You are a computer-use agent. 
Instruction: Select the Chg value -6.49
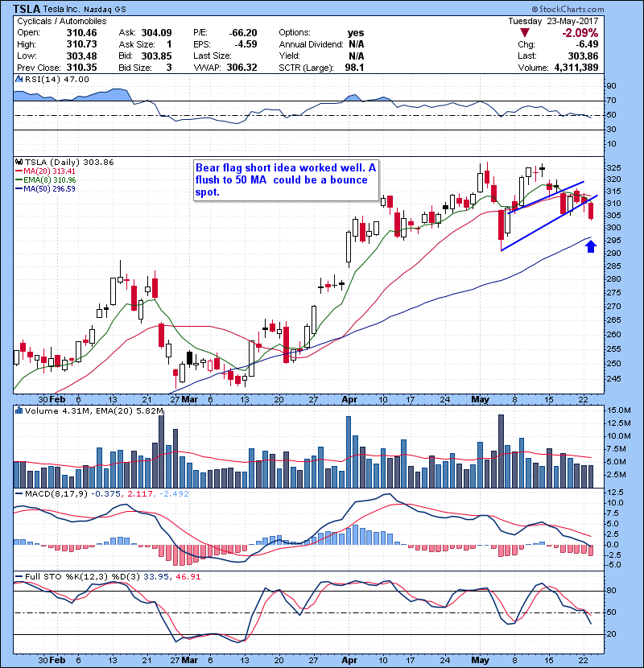[x=587, y=44]
